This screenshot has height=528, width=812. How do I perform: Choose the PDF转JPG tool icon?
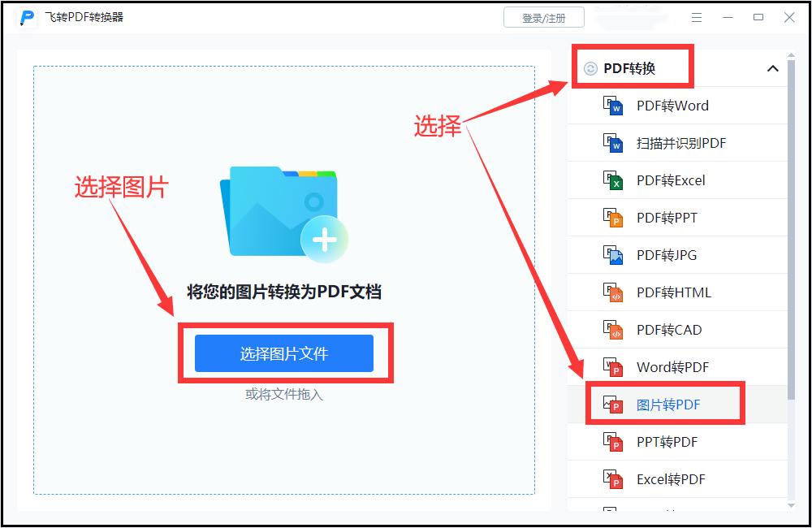613,255
